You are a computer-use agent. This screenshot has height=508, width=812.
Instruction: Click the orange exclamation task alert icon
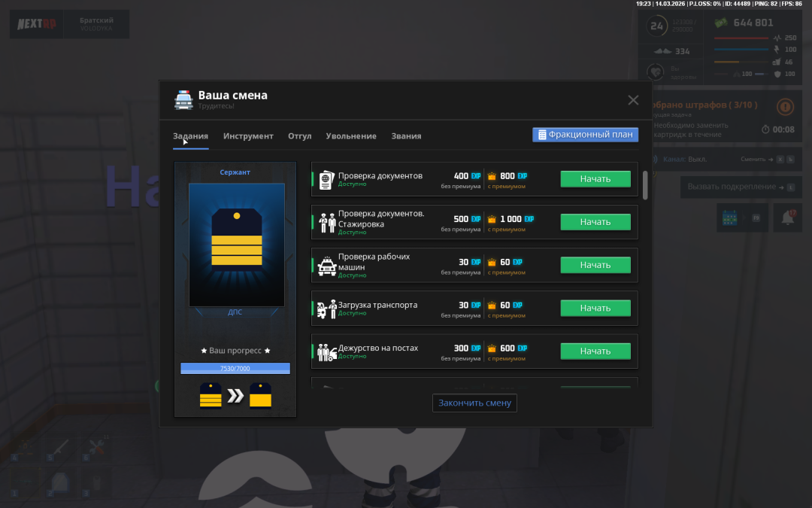coord(785,107)
